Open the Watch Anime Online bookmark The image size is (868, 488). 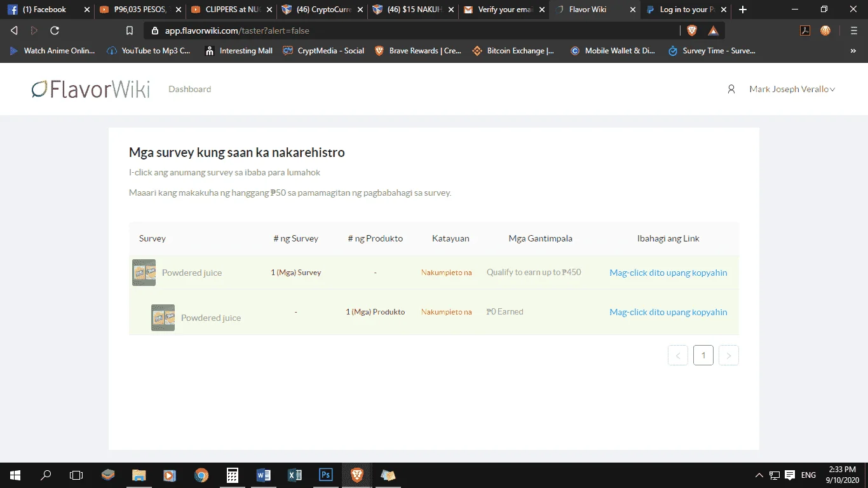[x=52, y=51]
